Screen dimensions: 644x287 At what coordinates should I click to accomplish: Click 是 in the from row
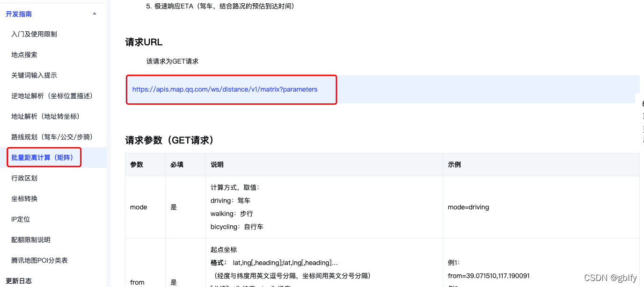(x=174, y=282)
